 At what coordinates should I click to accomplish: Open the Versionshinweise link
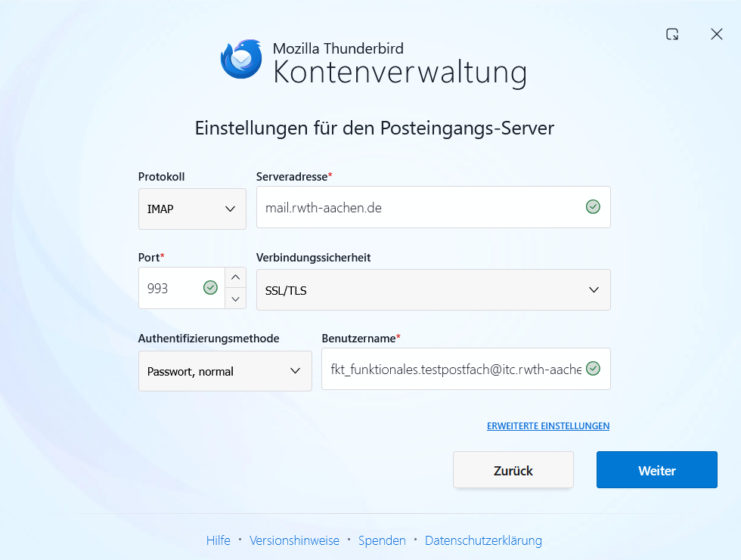(x=294, y=540)
